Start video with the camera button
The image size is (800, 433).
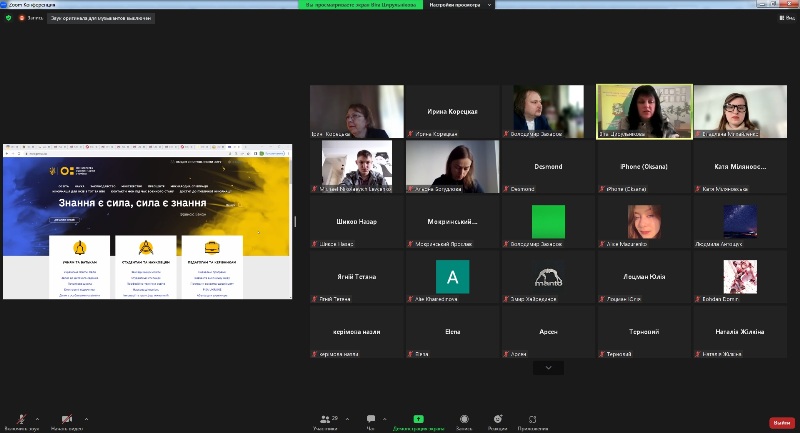click(66, 419)
